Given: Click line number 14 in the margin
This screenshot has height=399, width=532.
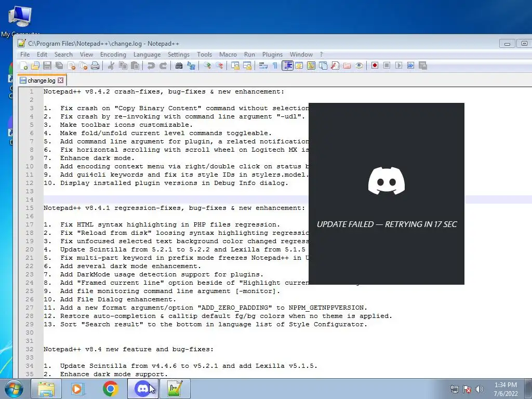Looking at the screenshot, I should coord(30,199).
